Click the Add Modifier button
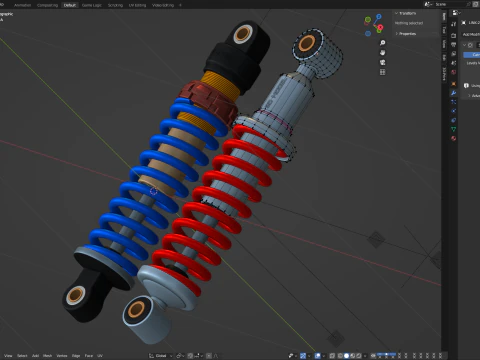 (x=471, y=34)
